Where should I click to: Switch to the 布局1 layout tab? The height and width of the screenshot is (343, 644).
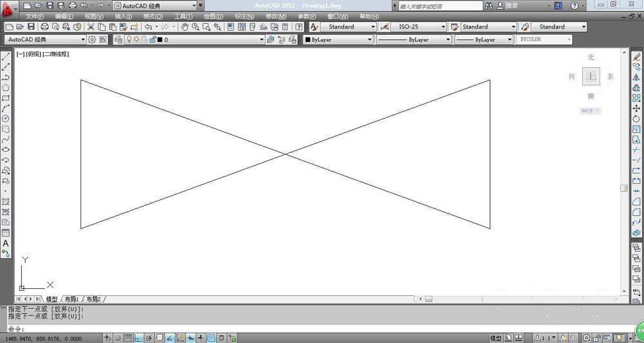click(70, 299)
